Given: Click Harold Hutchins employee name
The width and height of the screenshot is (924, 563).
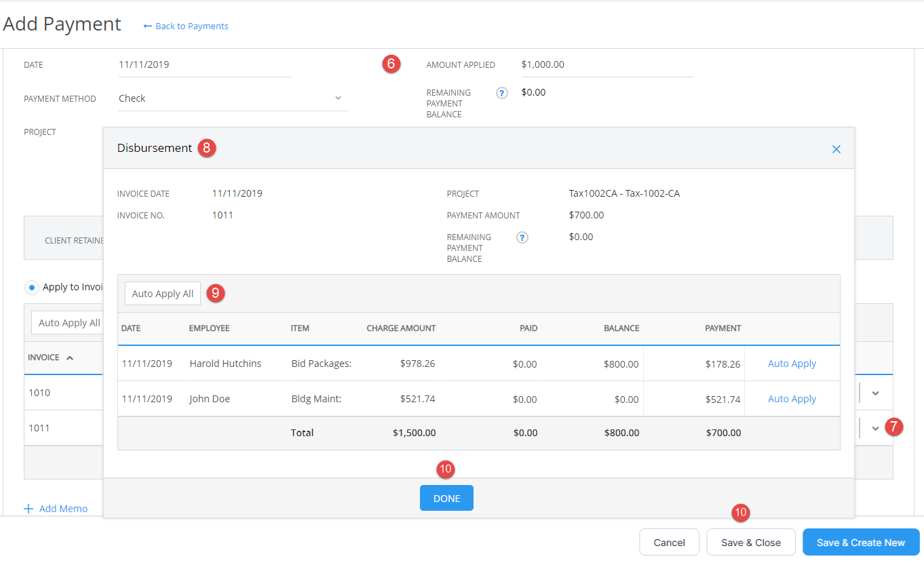Looking at the screenshot, I should click(x=225, y=364).
